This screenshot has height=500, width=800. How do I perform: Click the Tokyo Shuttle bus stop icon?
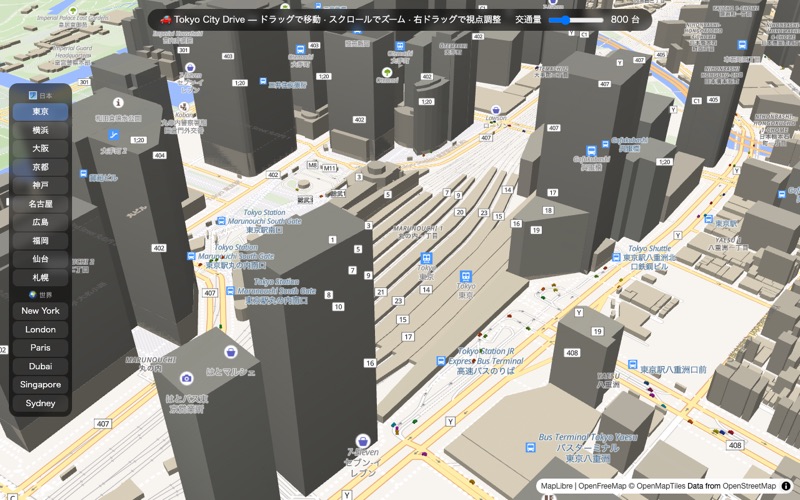point(616,258)
